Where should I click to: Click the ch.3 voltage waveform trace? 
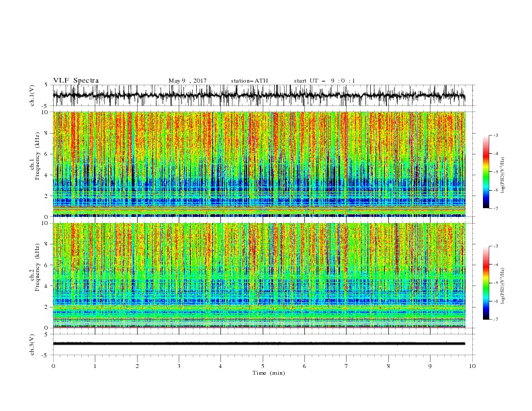pos(259,344)
